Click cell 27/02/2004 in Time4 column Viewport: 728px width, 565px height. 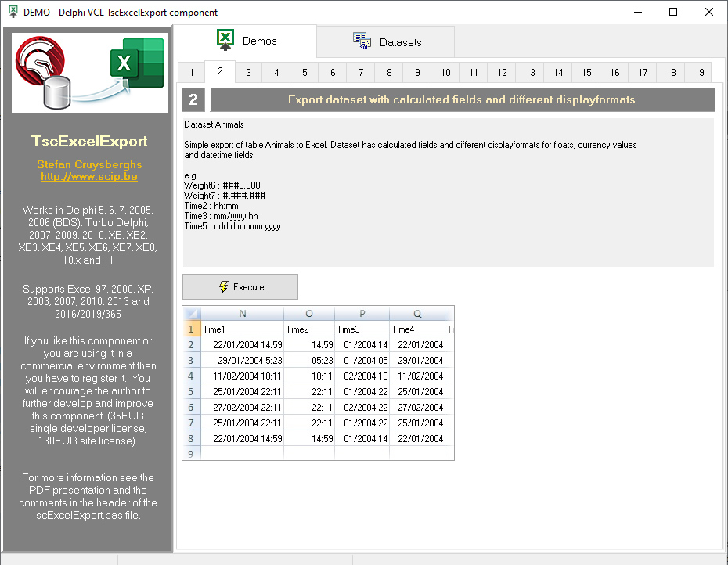(x=417, y=407)
